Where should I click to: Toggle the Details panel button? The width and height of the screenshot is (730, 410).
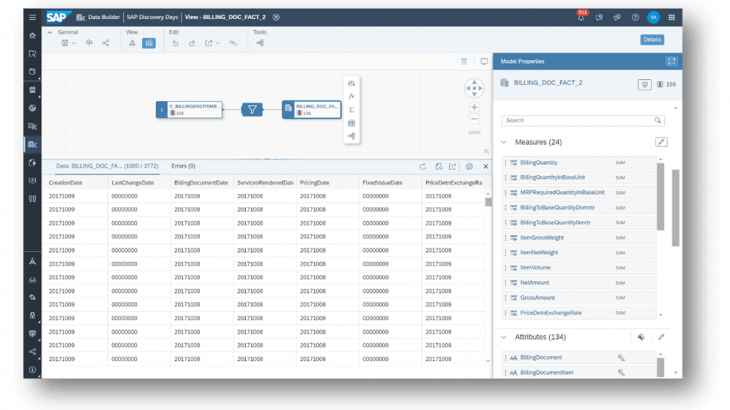pos(652,40)
